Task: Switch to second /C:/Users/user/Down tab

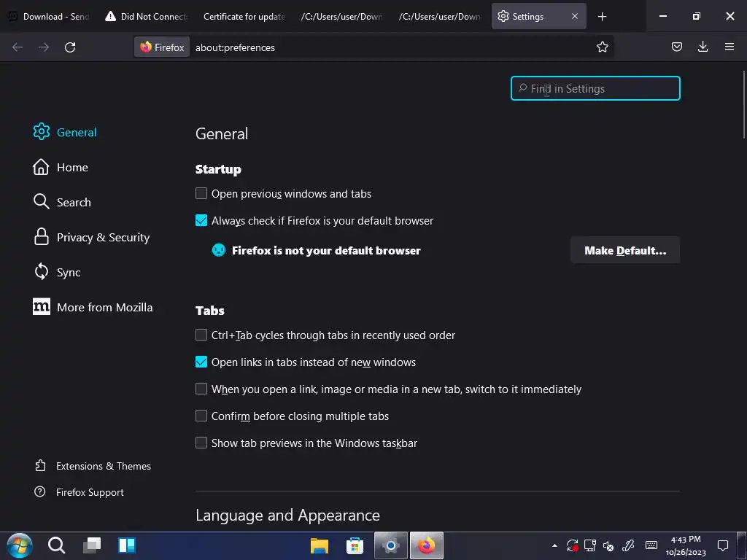Action: [440, 17]
